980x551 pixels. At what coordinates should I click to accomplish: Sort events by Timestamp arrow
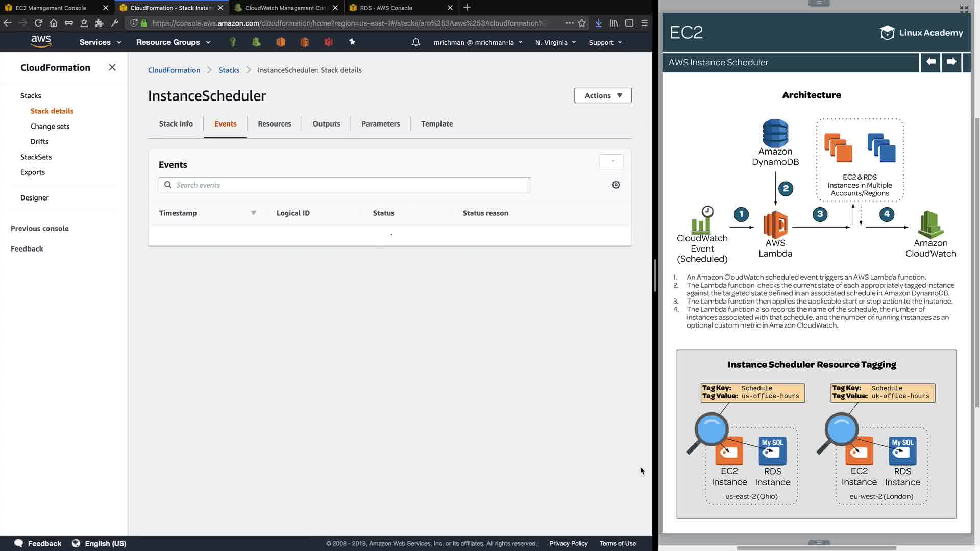253,213
